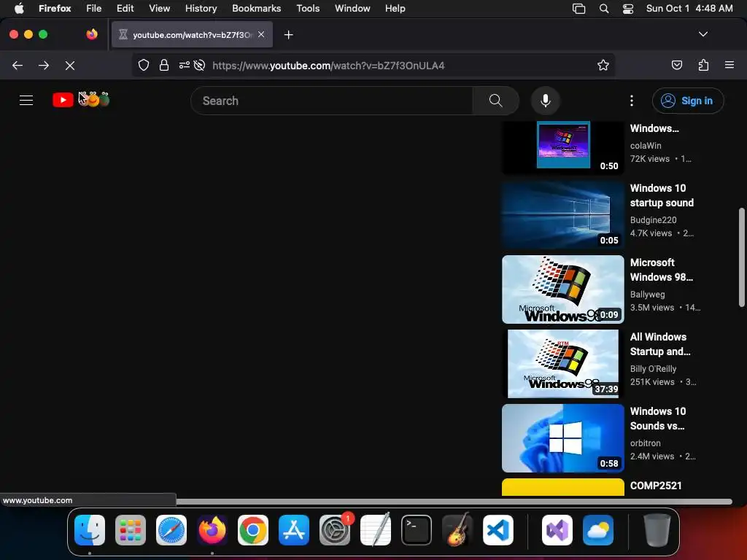The image size is (747, 560).
Task: Open Launchpad from the dock
Action: [131, 530]
